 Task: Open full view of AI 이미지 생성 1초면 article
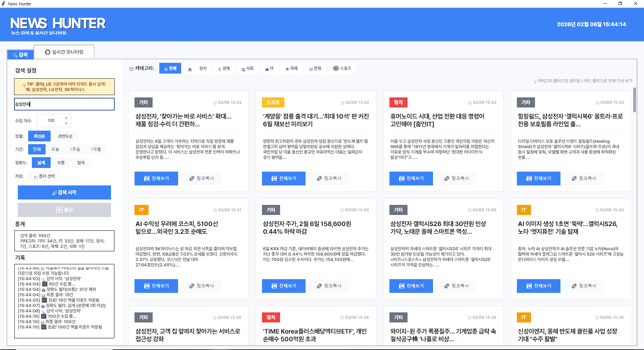[539, 286]
